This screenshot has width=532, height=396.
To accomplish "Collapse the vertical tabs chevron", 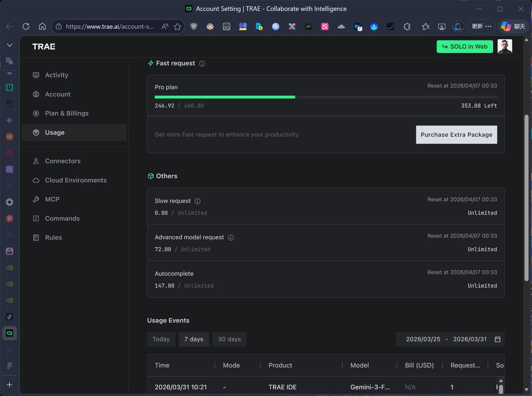I will [x=9, y=45].
